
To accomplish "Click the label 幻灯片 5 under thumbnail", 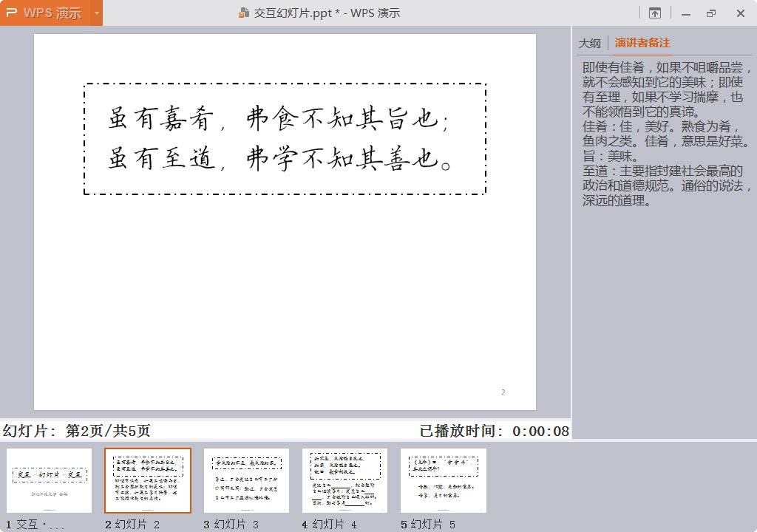I will pyautogui.click(x=433, y=525).
